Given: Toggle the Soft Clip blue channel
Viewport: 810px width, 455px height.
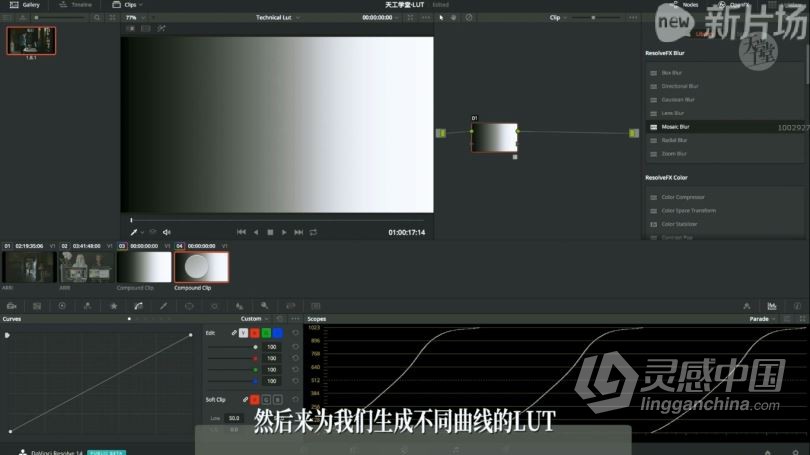Looking at the screenshot, I should click(277, 400).
